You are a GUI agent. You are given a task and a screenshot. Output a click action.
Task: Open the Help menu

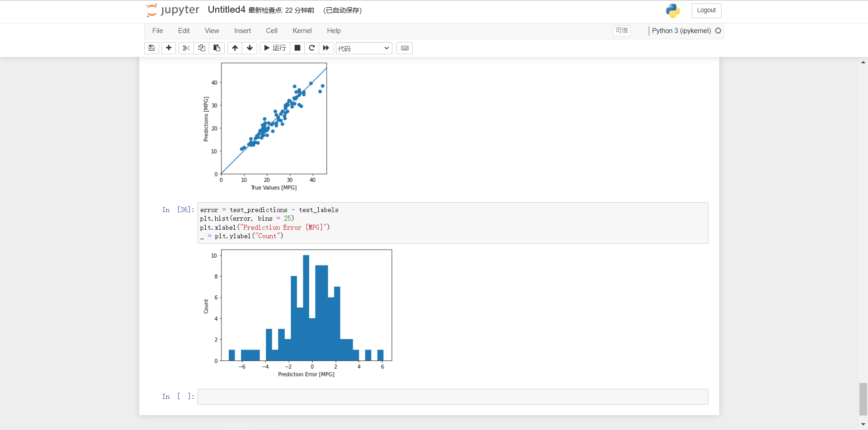pyautogui.click(x=334, y=31)
